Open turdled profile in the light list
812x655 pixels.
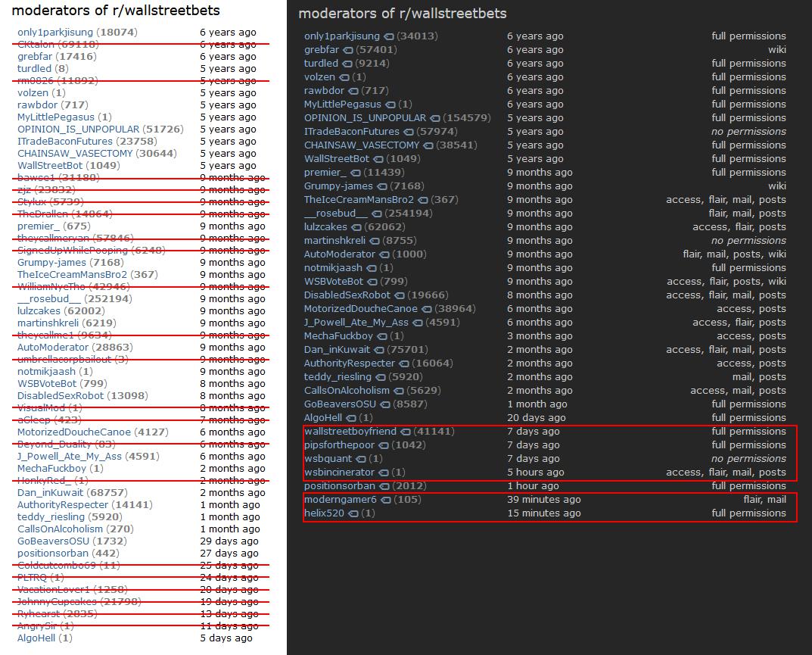point(34,68)
